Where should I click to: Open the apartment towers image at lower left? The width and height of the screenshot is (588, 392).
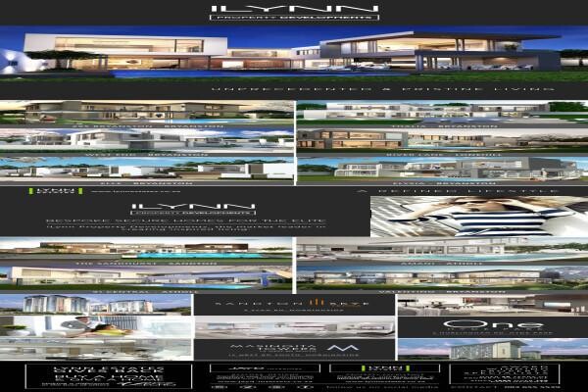96,304
